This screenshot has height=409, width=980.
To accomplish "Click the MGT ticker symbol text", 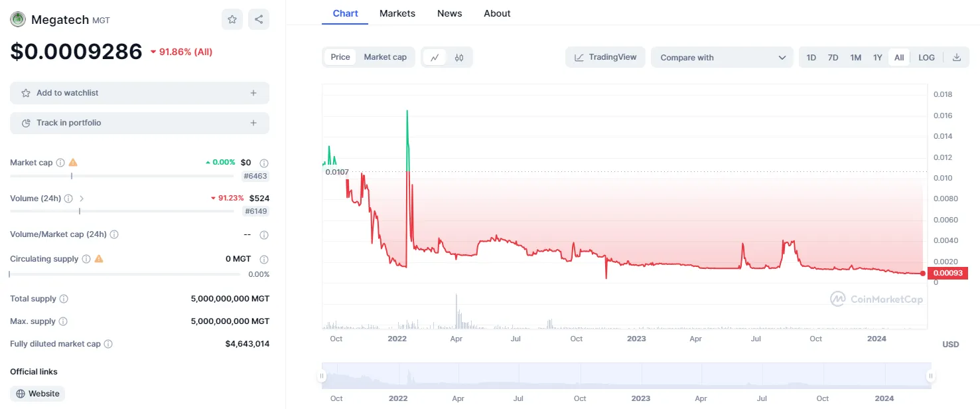I will (101, 21).
